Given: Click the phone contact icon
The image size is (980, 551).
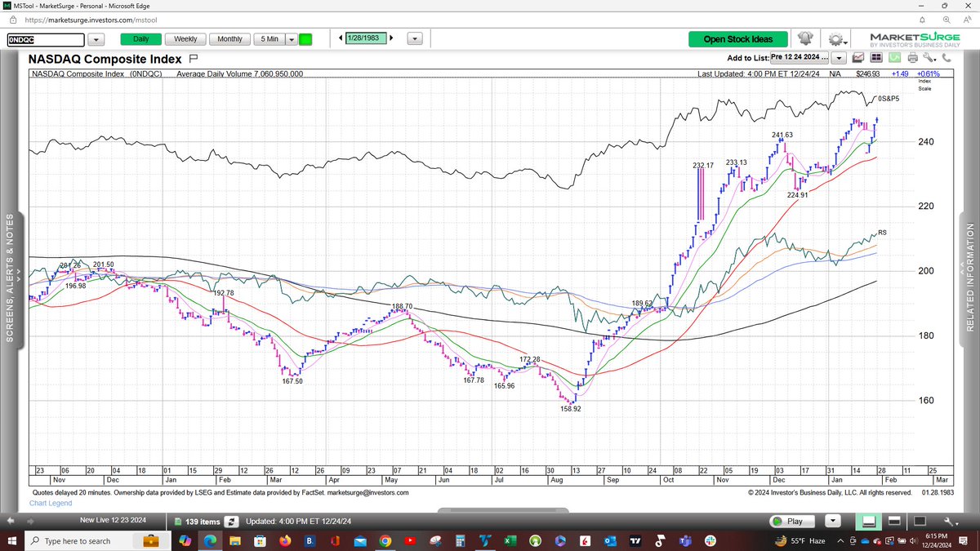Looking at the screenshot, I should [946, 57].
